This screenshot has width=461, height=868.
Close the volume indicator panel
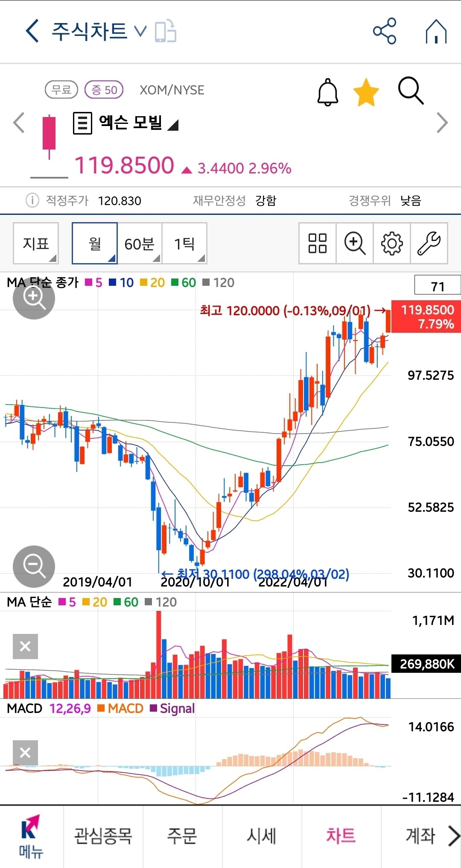point(25,646)
